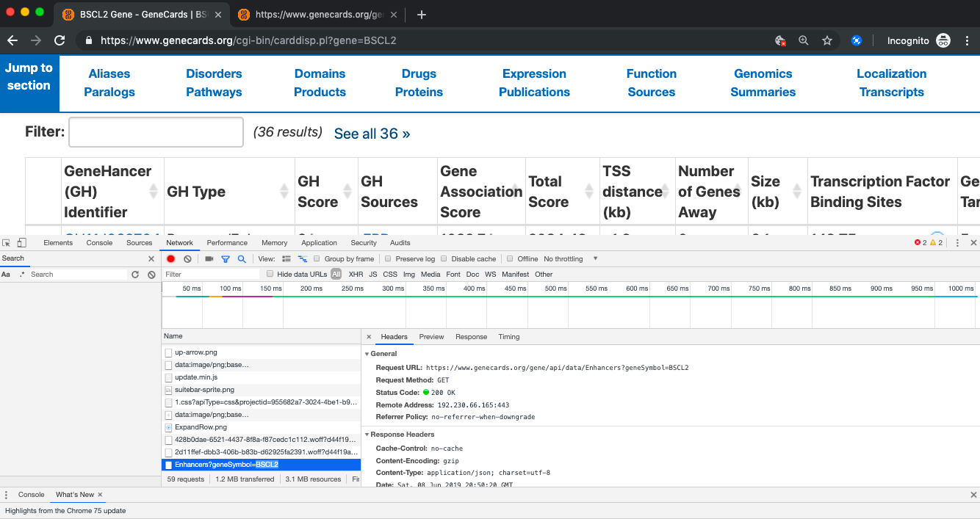The image size is (980, 519).
Task: Toggle the device toolbar icon
Action: [22, 243]
